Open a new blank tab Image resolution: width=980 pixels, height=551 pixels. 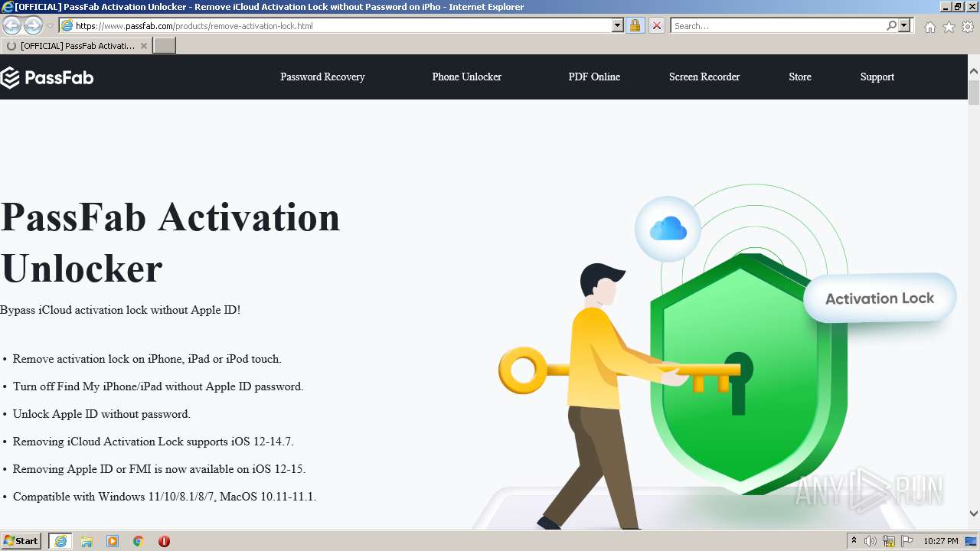tap(165, 46)
